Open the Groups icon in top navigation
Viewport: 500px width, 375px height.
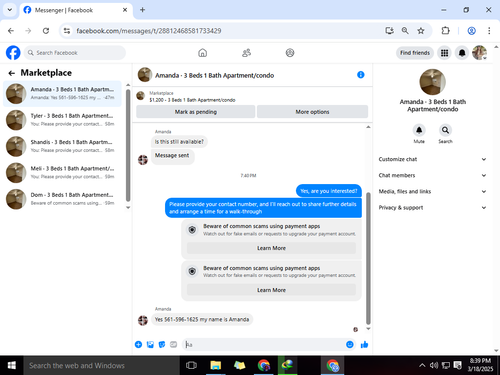pyautogui.click(x=290, y=53)
